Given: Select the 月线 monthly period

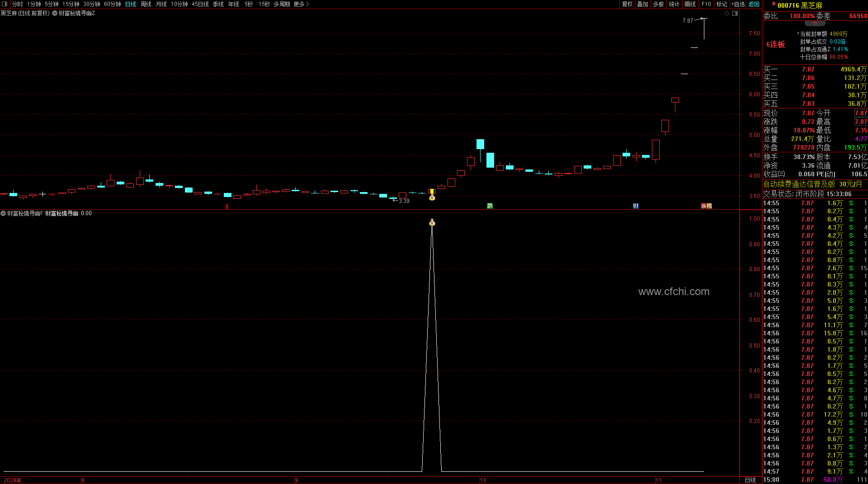Looking at the screenshot, I should 161,4.
